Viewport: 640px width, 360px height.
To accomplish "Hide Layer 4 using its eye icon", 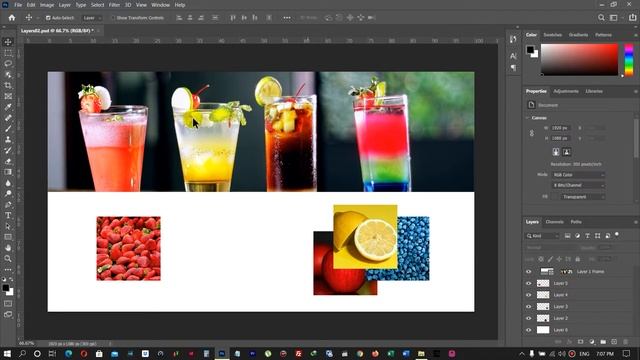I will click(529, 295).
